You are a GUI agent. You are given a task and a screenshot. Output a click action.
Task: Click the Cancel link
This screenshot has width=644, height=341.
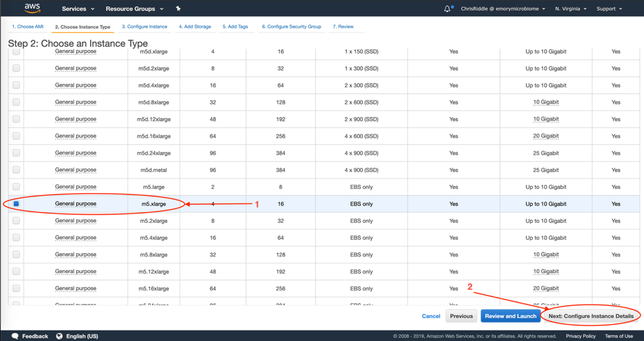click(430, 316)
